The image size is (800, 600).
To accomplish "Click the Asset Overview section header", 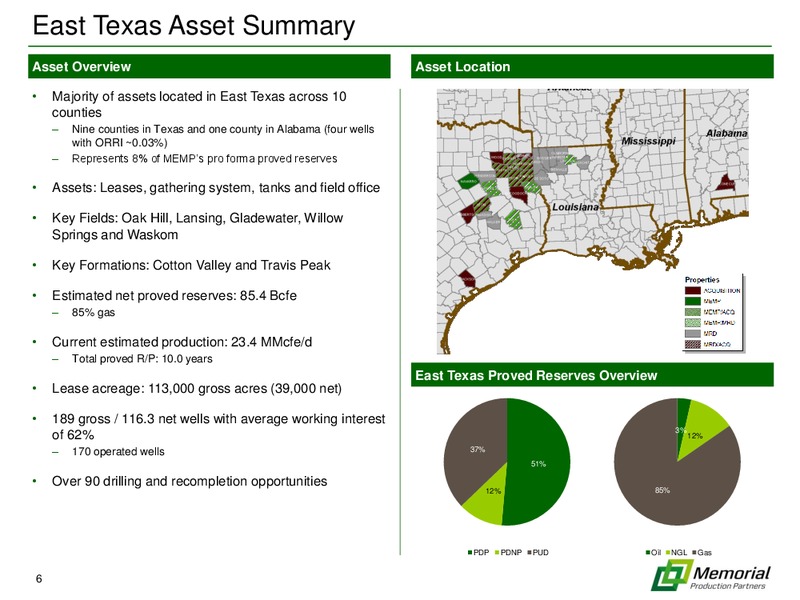I will 209,66.
